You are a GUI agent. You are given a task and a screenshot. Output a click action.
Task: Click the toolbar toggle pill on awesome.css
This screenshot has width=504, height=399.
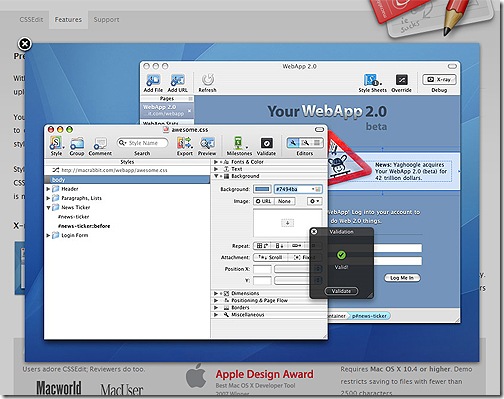point(319,129)
